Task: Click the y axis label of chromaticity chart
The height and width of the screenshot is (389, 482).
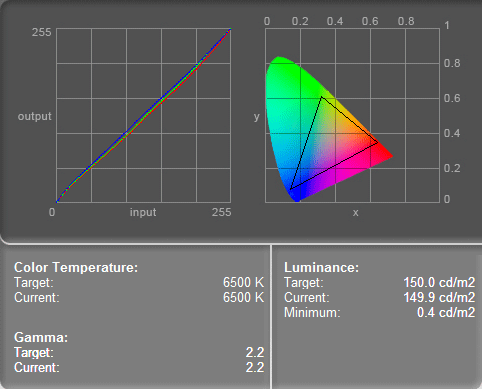Action: click(256, 117)
